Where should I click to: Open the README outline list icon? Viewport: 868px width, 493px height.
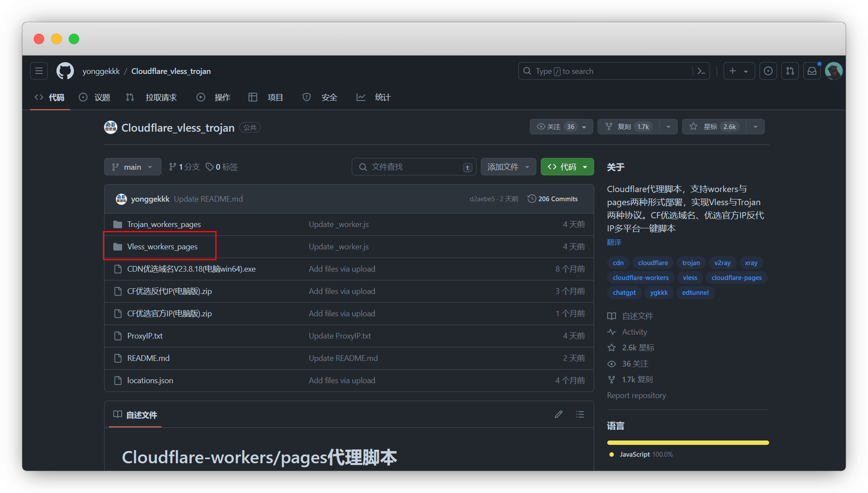point(580,414)
